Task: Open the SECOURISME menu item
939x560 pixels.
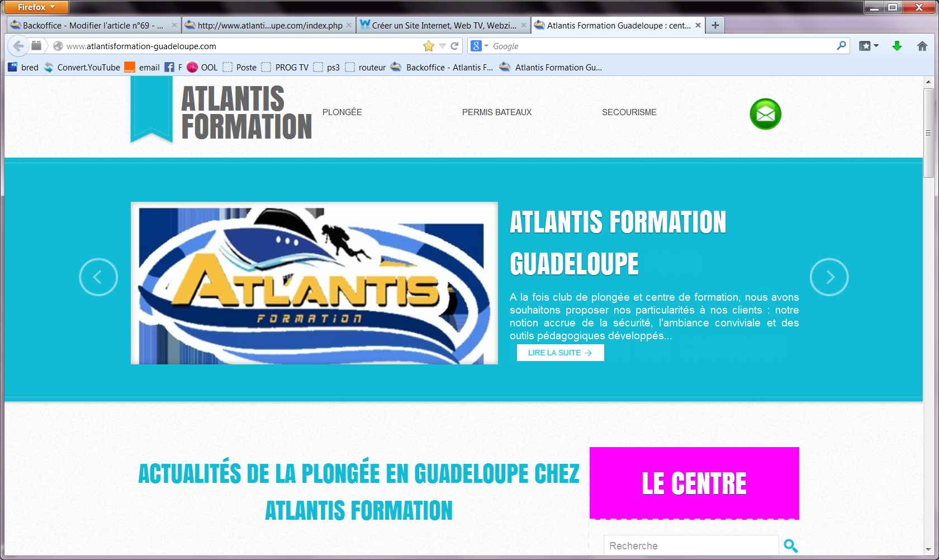Action: (629, 112)
